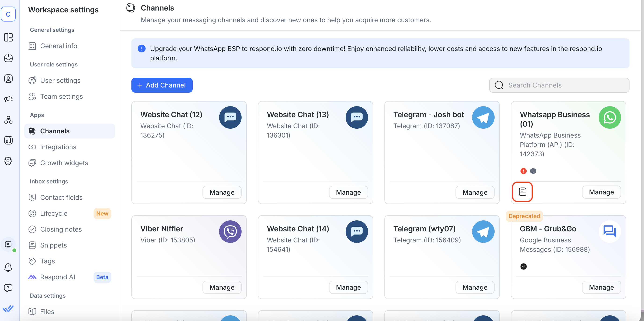Select Integrations in the Apps menu

pos(58,147)
